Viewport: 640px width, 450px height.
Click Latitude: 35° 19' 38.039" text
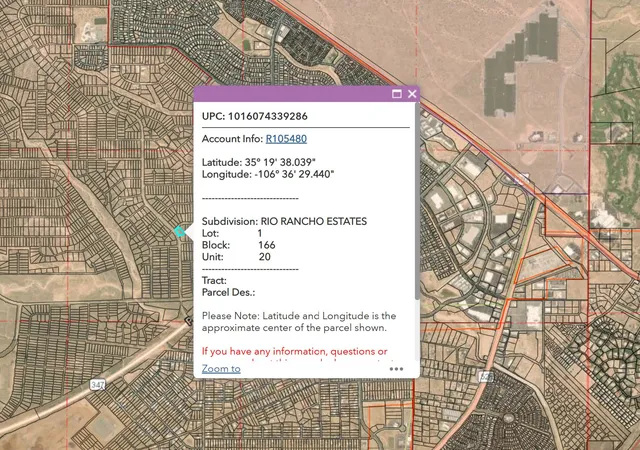[x=259, y=163]
